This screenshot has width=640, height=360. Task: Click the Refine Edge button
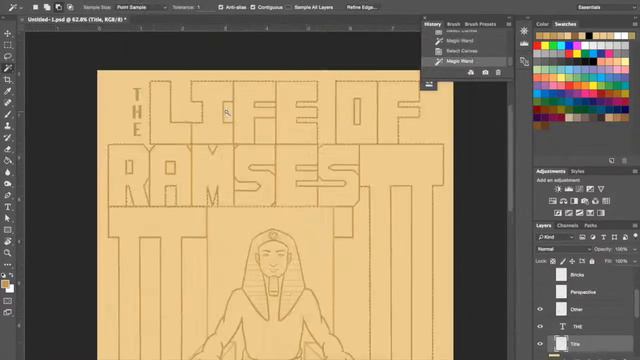click(x=361, y=7)
